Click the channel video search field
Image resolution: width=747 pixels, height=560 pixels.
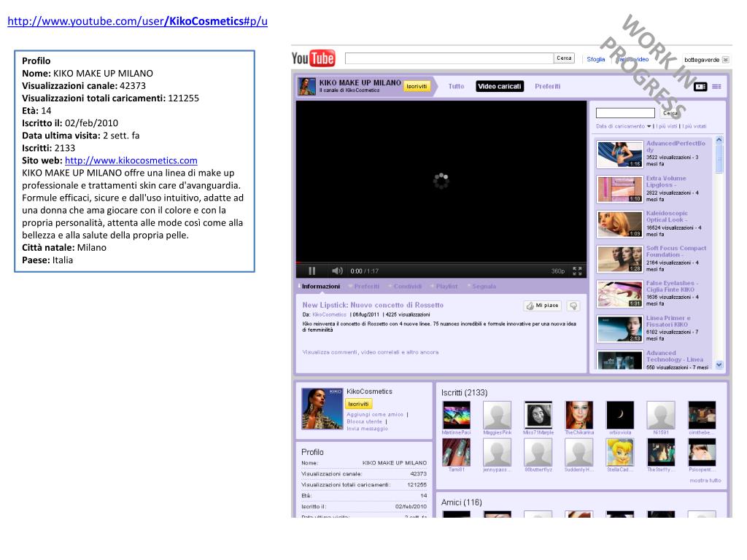click(x=625, y=113)
